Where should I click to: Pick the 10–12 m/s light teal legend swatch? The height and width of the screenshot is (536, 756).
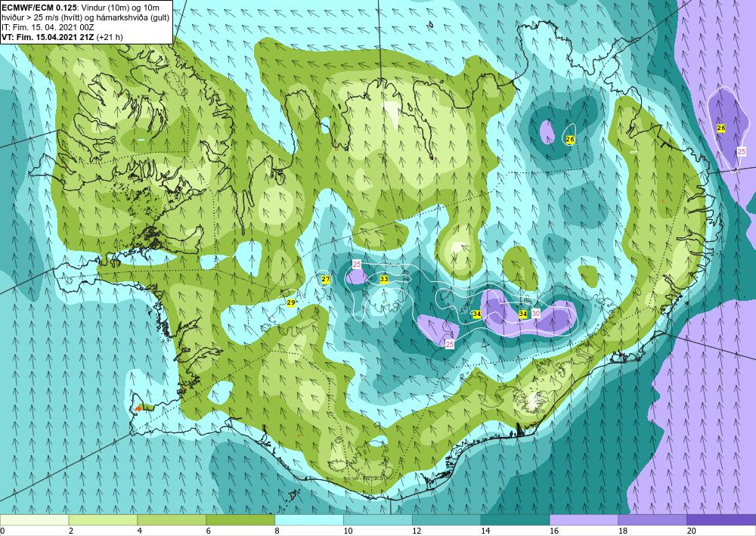(377, 520)
